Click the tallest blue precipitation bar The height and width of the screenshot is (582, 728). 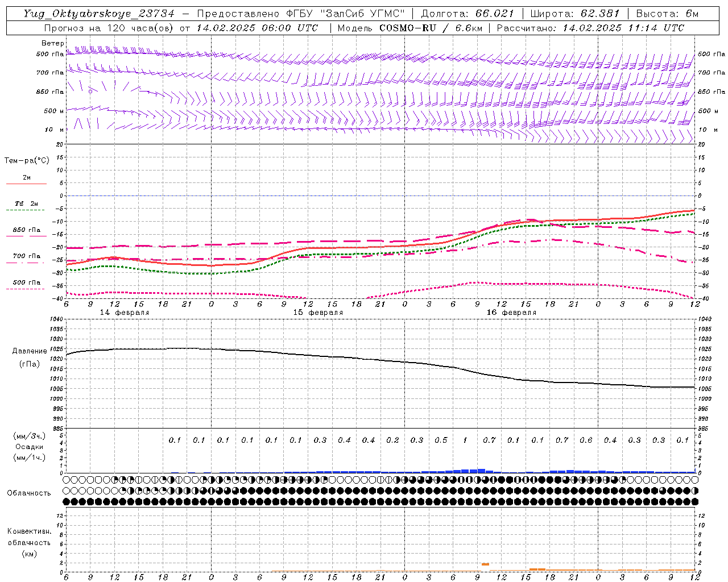pos(481,471)
